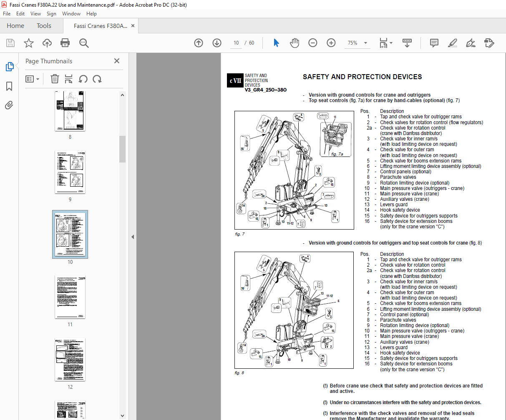Click the fig. 7 crane diagram
Viewport: 506px width, 420px height.
294,170
